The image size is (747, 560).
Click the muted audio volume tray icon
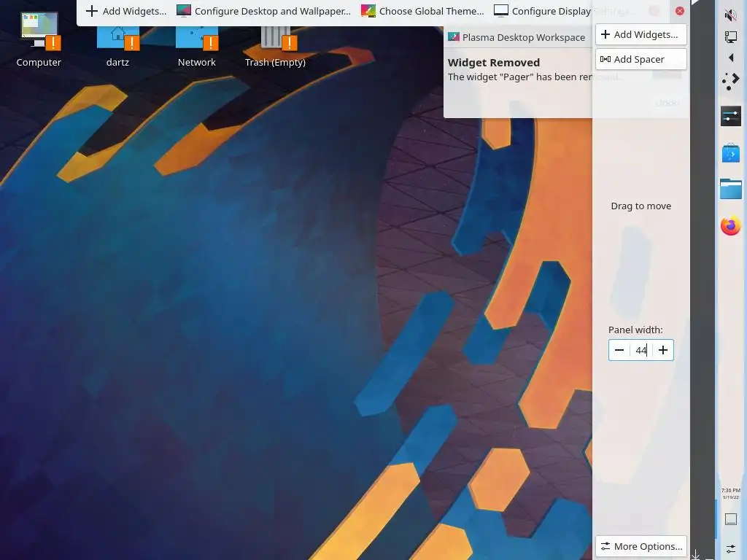(x=730, y=15)
